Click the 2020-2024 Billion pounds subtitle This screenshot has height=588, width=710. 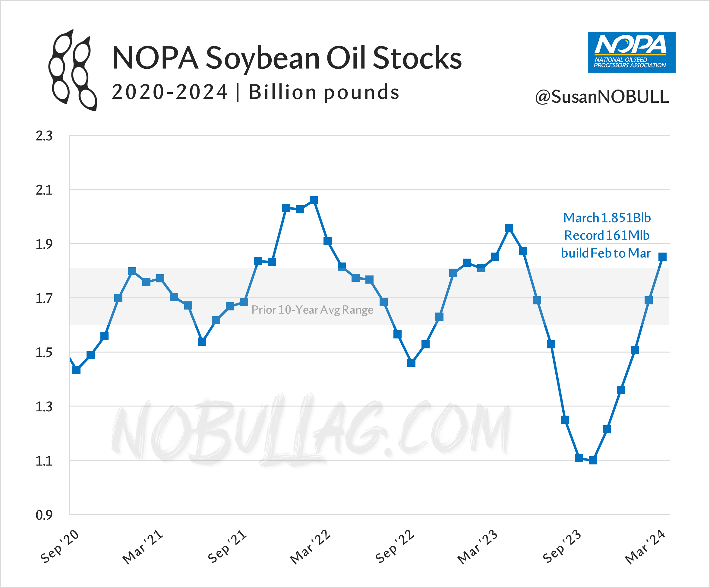[x=255, y=92]
